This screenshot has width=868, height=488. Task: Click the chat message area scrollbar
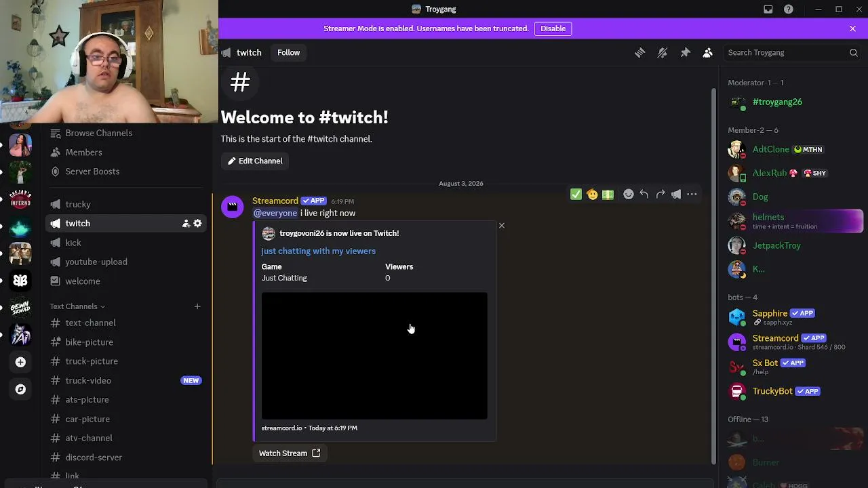(713, 277)
